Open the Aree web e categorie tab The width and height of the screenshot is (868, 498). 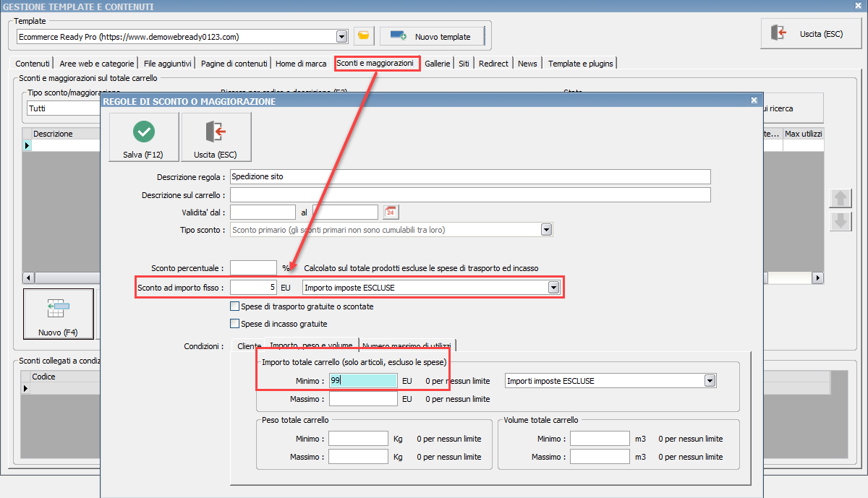click(97, 64)
